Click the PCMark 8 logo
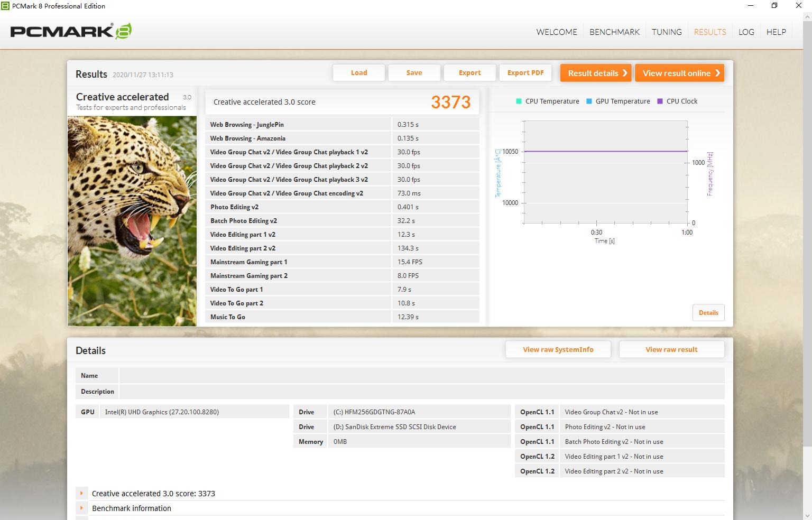This screenshot has width=812, height=520. (x=71, y=31)
